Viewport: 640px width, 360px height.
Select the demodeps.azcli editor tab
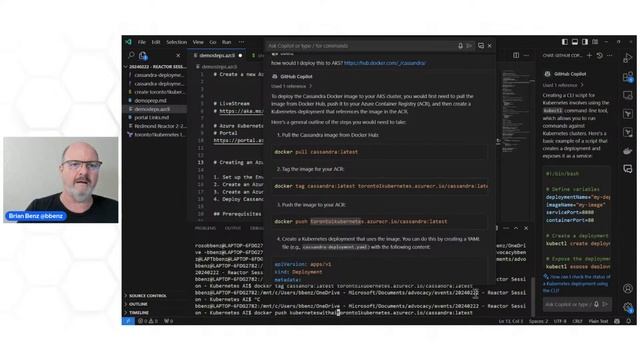pyautogui.click(x=217, y=55)
